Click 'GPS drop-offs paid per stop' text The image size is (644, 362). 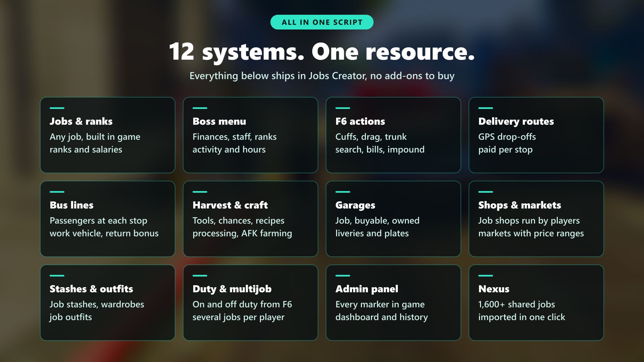coord(507,143)
